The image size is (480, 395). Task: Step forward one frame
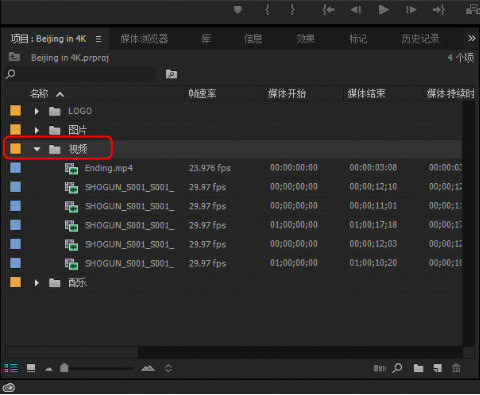coord(411,10)
